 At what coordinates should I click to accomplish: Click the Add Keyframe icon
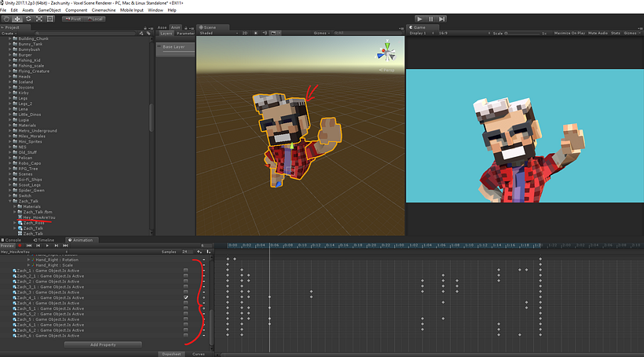199,252
